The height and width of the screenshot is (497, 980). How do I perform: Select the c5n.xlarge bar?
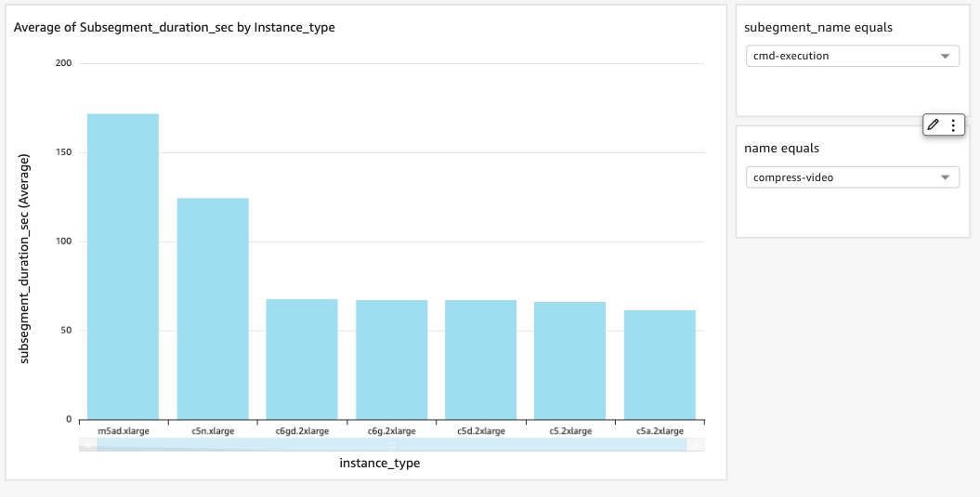(x=213, y=308)
